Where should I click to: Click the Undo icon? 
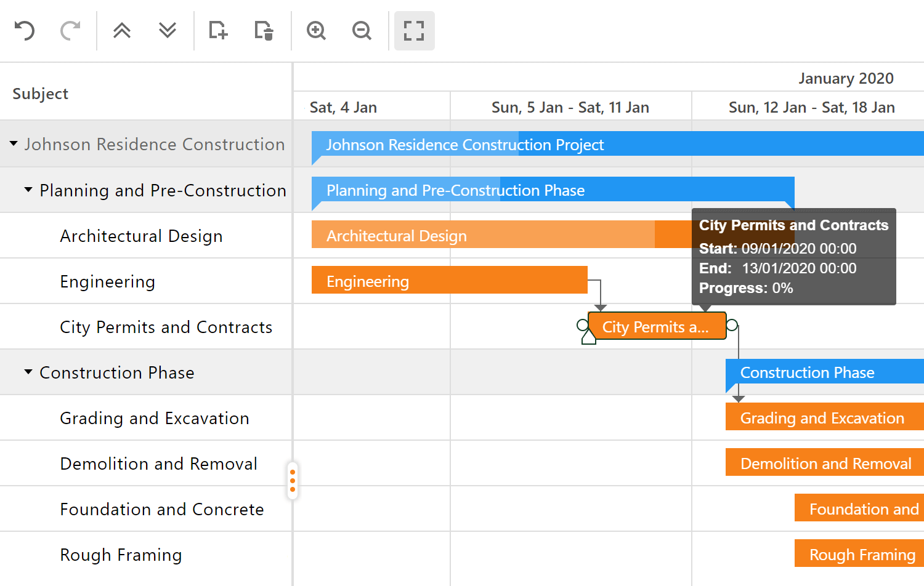click(x=25, y=31)
